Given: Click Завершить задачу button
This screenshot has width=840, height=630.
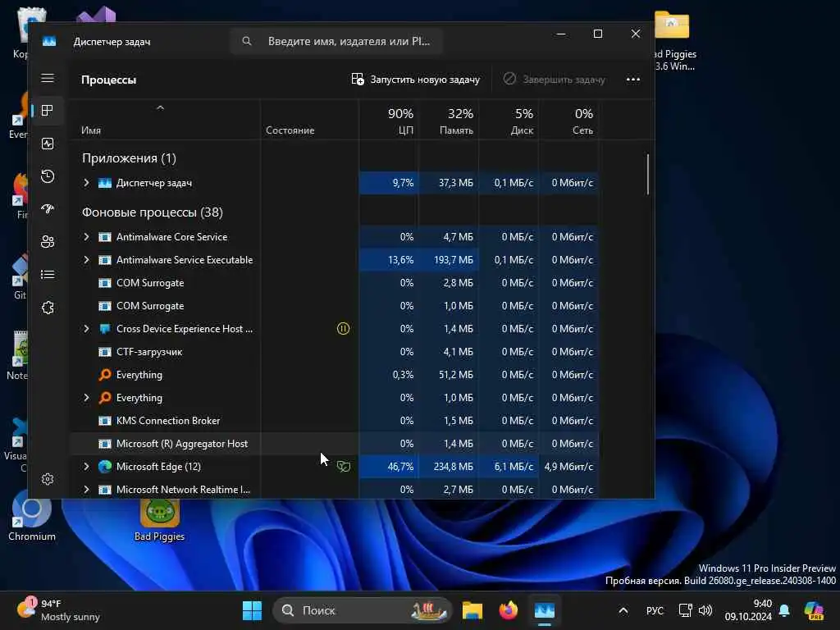Looking at the screenshot, I should pyautogui.click(x=554, y=80).
